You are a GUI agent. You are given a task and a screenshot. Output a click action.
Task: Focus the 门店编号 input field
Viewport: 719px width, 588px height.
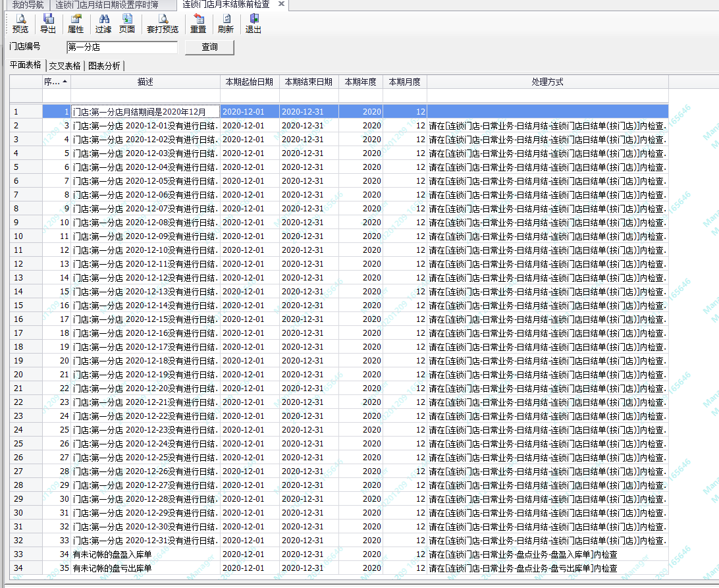(x=122, y=47)
